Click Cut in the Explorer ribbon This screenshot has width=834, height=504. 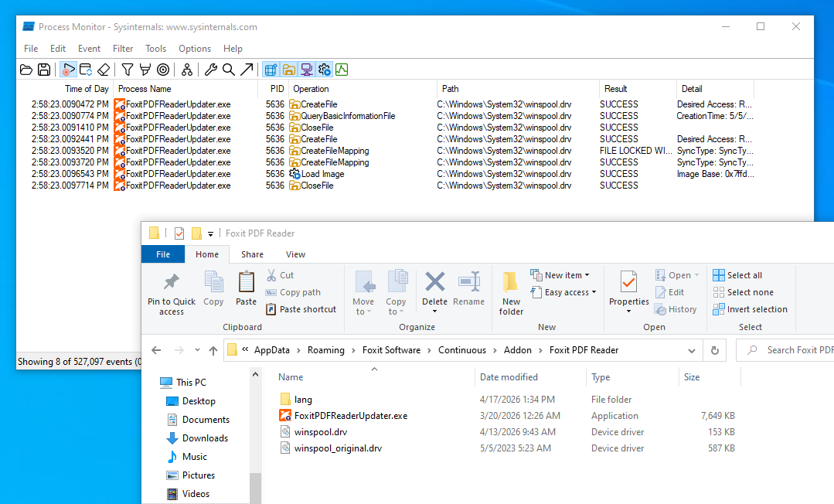pyautogui.click(x=280, y=275)
